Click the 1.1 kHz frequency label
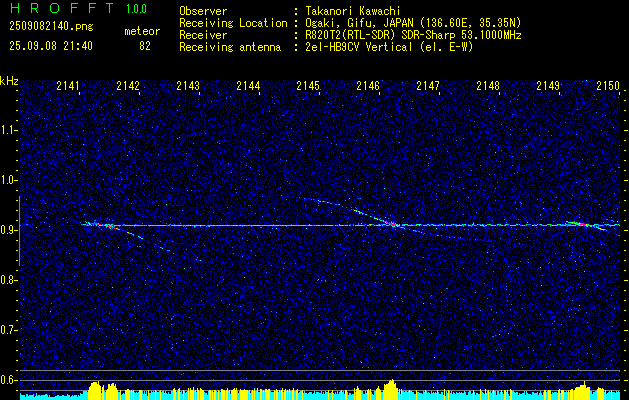Image resolution: width=629 pixels, height=400 pixels. (9, 130)
